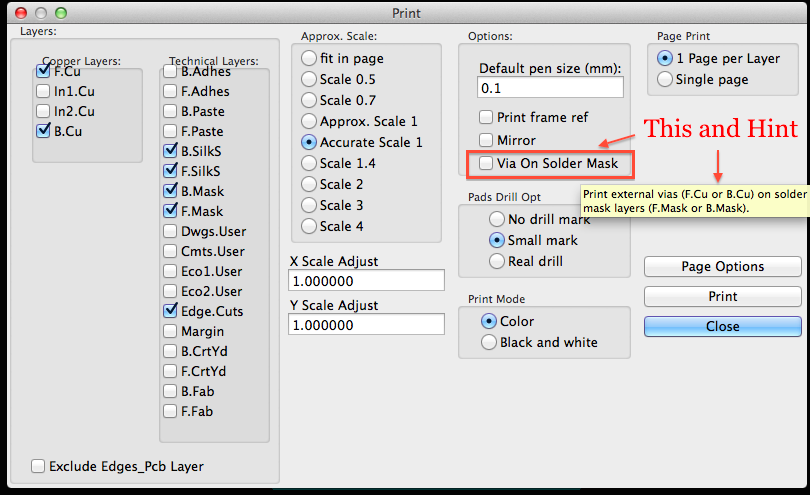Check Exclude Edges_Pcb Layer option
The image size is (810, 495).
pyautogui.click(x=38, y=466)
